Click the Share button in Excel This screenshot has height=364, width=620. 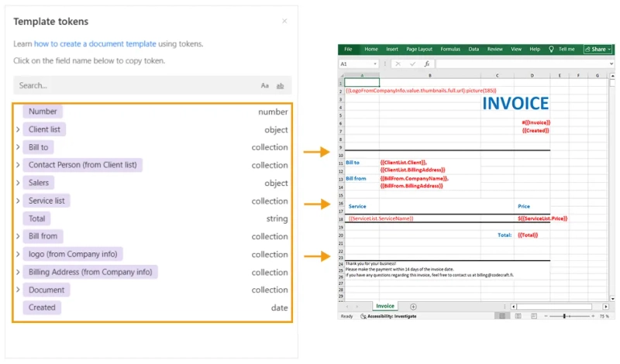pyautogui.click(x=598, y=49)
